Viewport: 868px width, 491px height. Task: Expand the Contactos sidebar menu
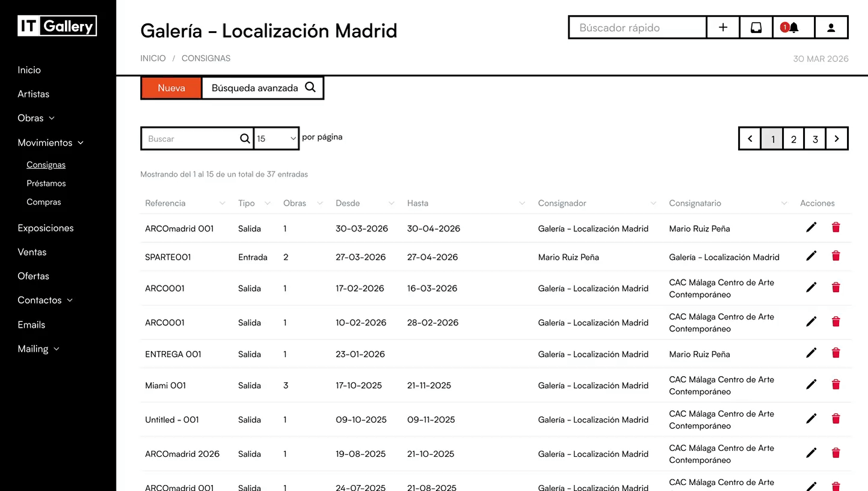[x=70, y=300]
